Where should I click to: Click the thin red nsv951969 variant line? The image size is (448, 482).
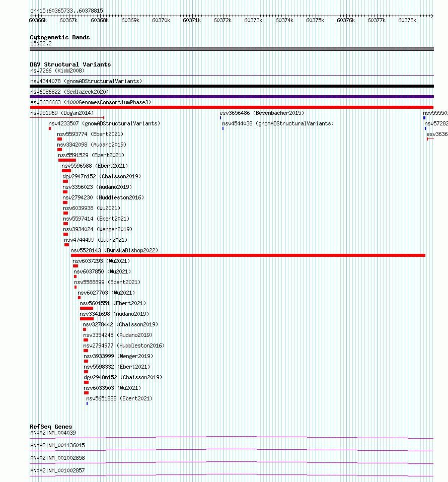67,118
